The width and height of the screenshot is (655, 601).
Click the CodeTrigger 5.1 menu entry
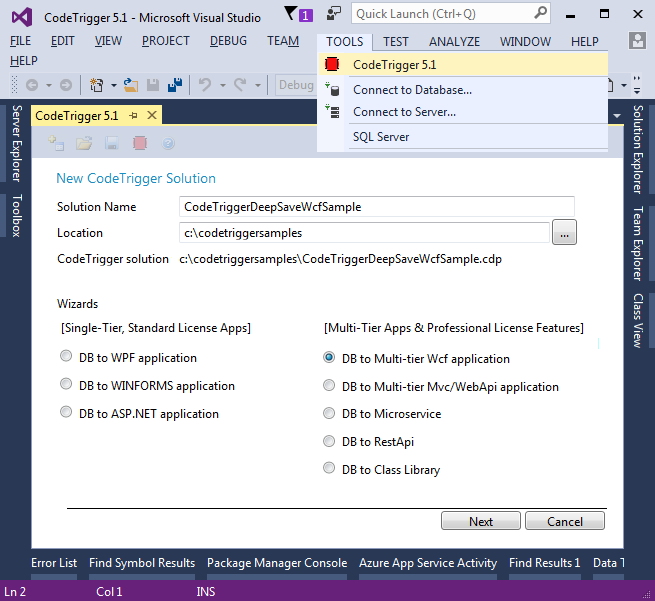click(394, 64)
